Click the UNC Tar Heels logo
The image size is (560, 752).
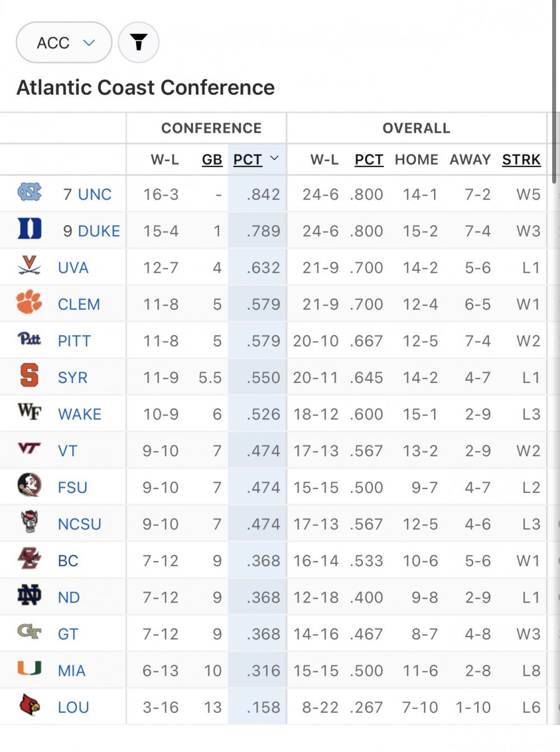(x=29, y=192)
